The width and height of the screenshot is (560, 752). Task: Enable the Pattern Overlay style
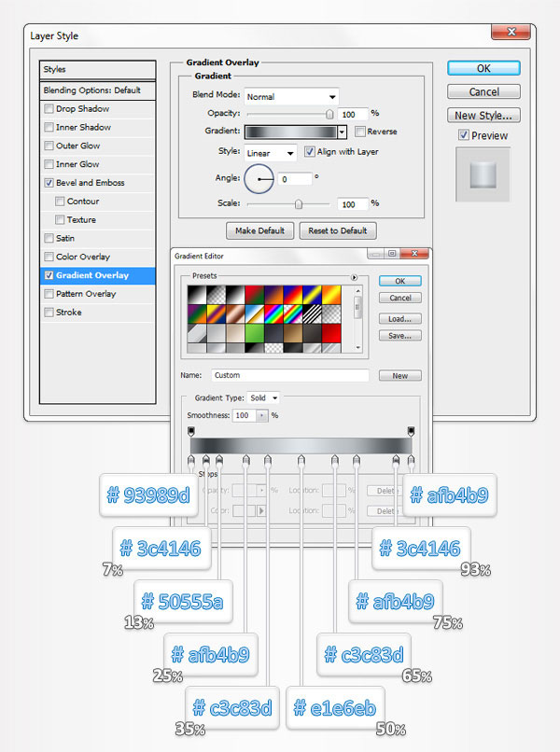pos(49,294)
